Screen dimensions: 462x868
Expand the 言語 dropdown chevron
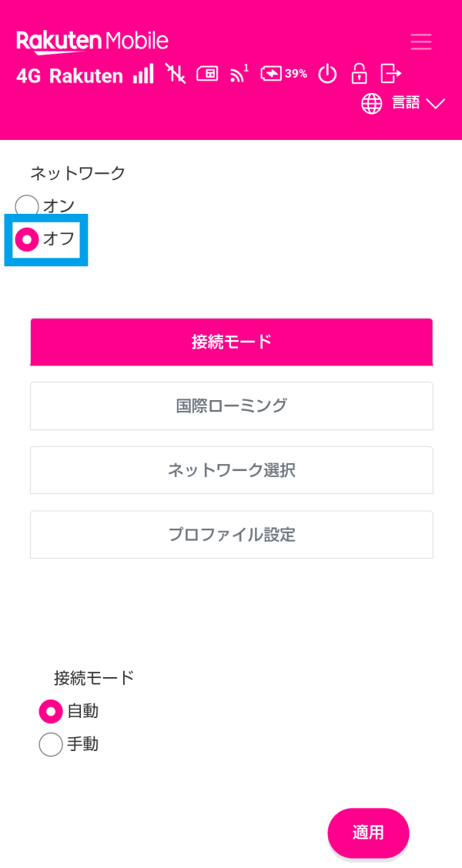tap(436, 104)
